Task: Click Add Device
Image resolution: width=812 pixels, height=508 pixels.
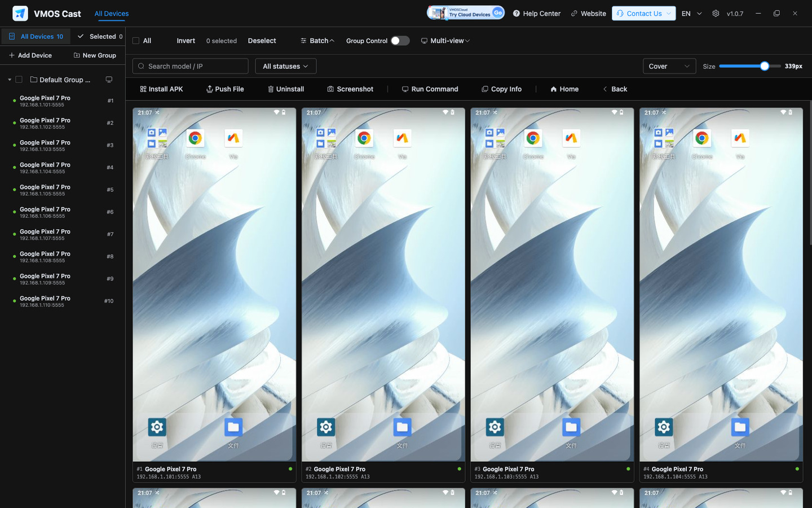Action: pyautogui.click(x=30, y=55)
